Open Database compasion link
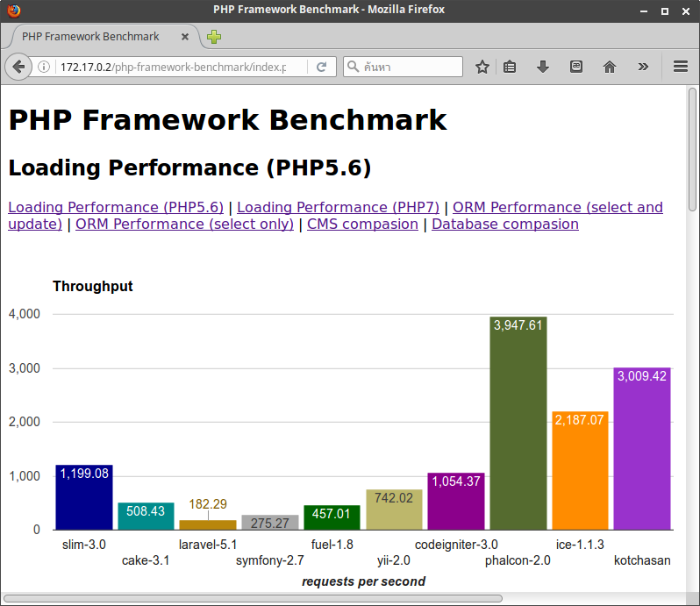The width and height of the screenshot is (700, 606). coord(505,224)
